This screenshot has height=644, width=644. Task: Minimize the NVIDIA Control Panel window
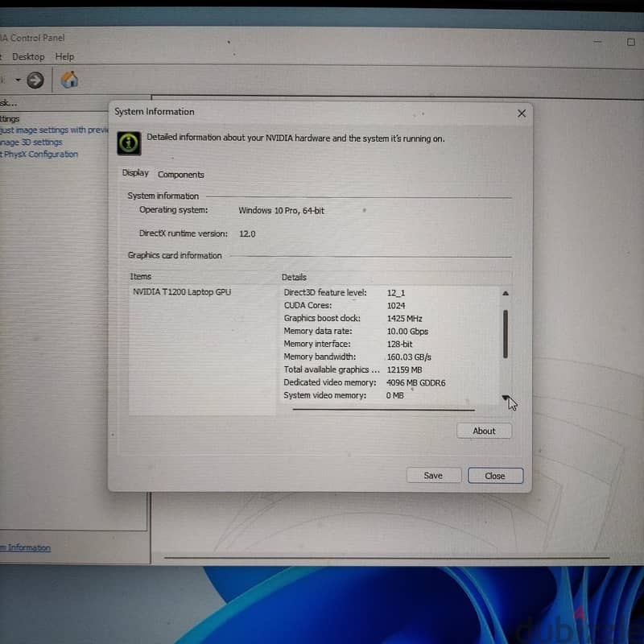pos(597,42)
